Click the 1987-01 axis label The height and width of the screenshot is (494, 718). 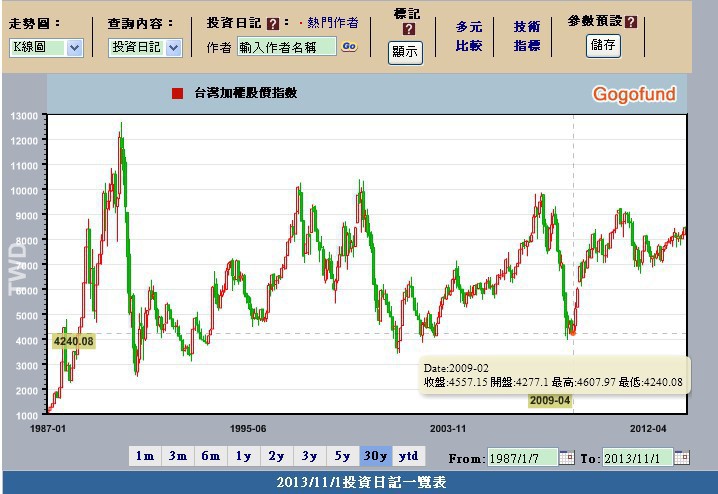48,429
